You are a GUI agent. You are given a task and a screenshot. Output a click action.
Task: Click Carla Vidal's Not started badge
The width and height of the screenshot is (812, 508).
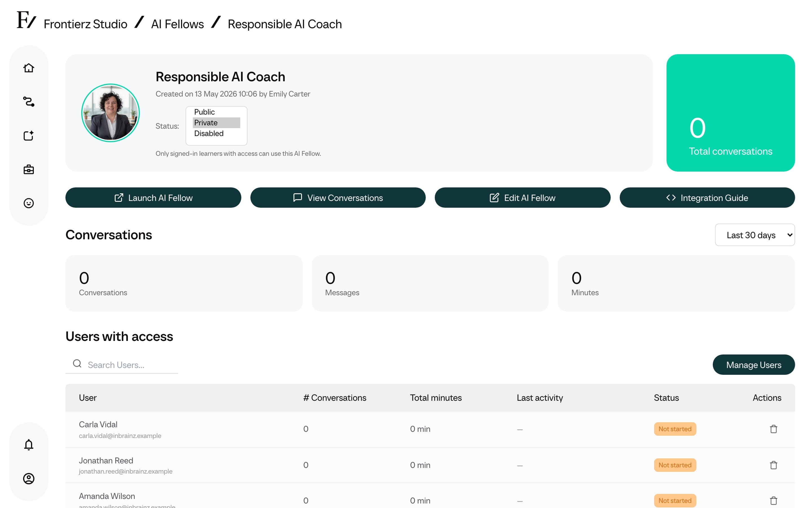click(675, 429)
